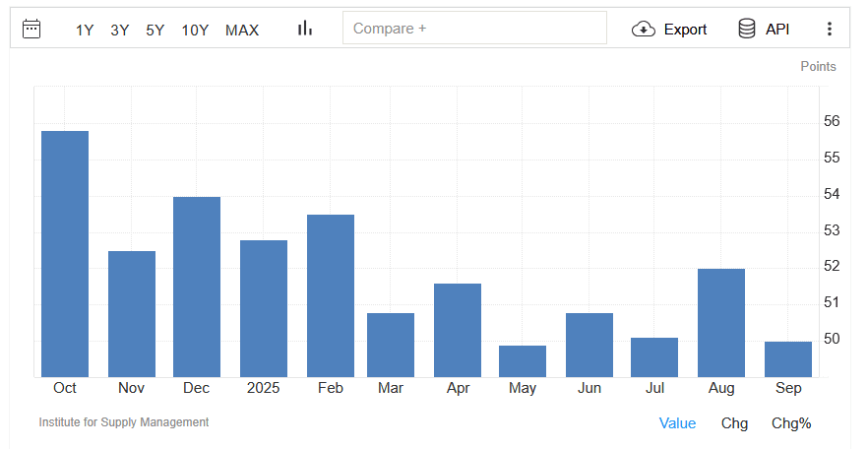This screenshot has width=868, height=449.
Task: Click the Sep axis label
Action: pos(788,388)
